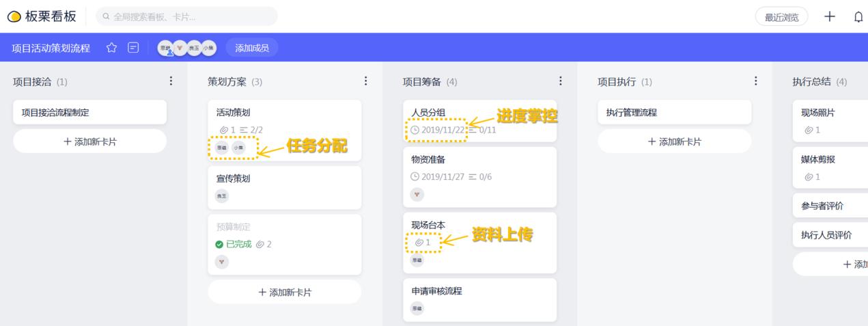Open the 项目接洽 list options menu

tap(171, 81)
